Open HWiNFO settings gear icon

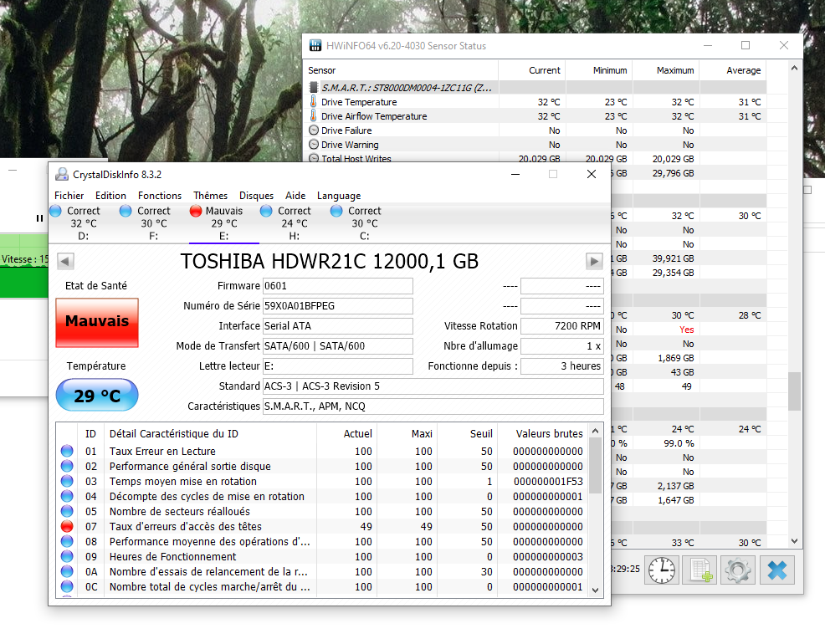(x=738, y=570)
